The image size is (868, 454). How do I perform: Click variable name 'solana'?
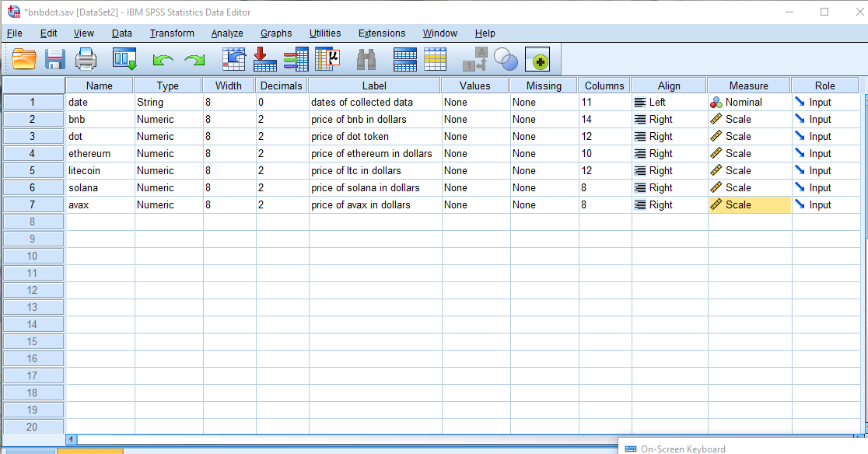pos(83,188)
